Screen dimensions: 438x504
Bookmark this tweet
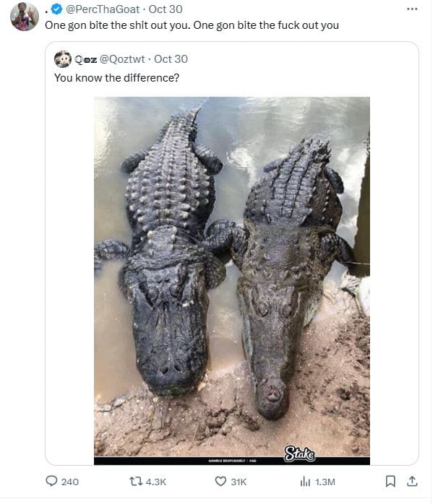pos(390,482)
